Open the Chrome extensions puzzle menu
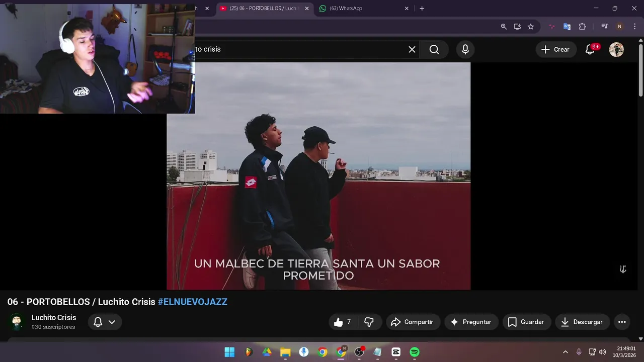 [583, 27]
